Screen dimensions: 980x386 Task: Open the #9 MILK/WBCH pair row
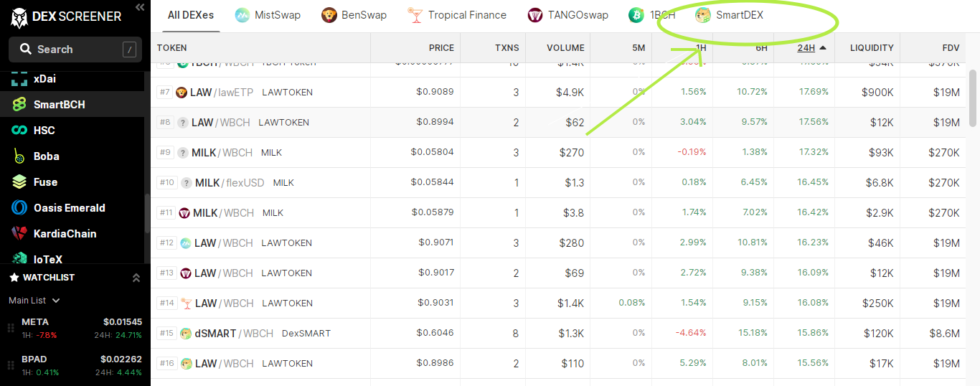(559, 153)
